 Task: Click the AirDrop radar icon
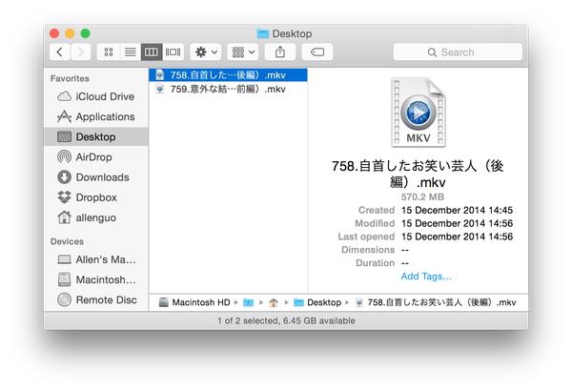coord(64,157)
